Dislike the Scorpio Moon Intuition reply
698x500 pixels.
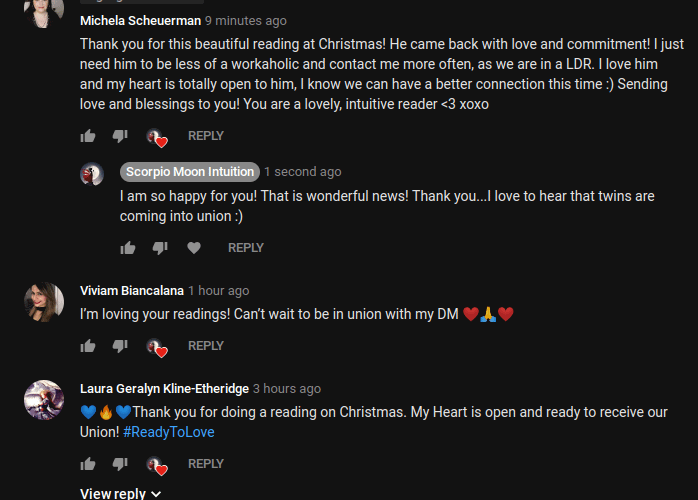pyautogui.click(x=160, y=248)
